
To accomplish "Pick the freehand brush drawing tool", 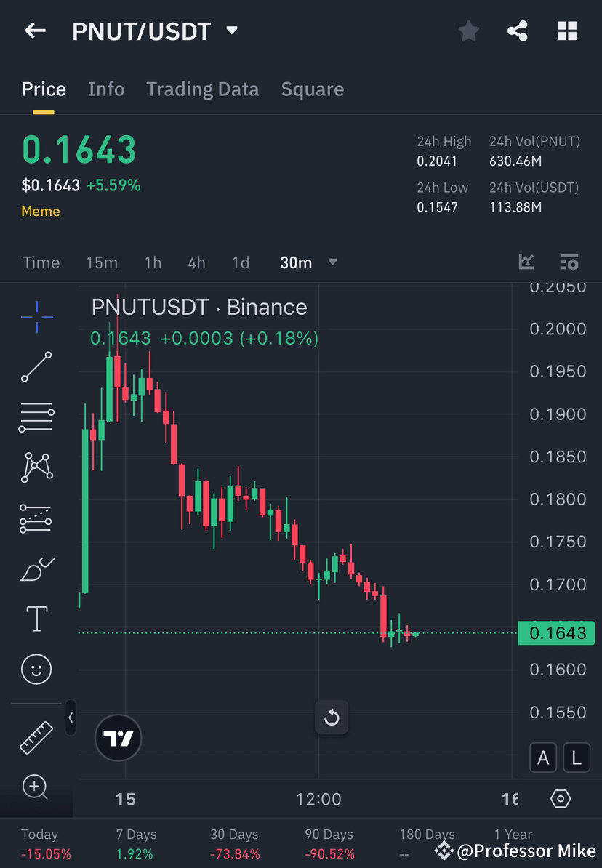I will pos(36,568).
